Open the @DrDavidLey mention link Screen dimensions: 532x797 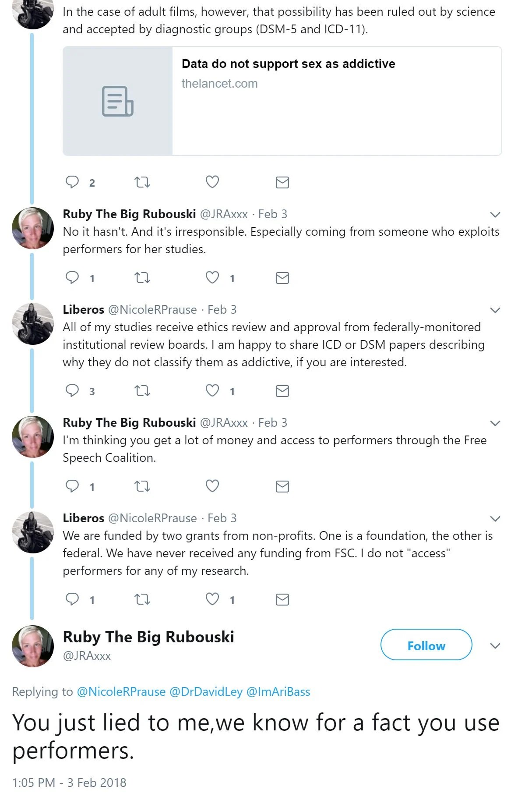[x=206, y=692]
